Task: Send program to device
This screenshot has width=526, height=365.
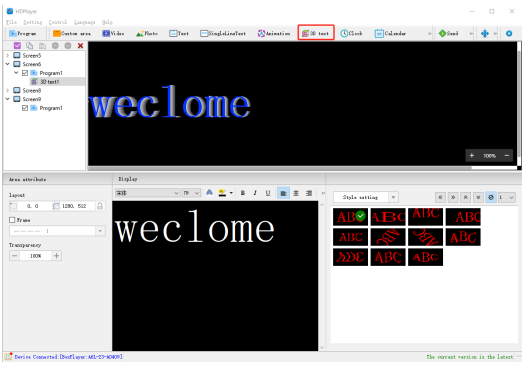Action: click(x=449, y=34)
